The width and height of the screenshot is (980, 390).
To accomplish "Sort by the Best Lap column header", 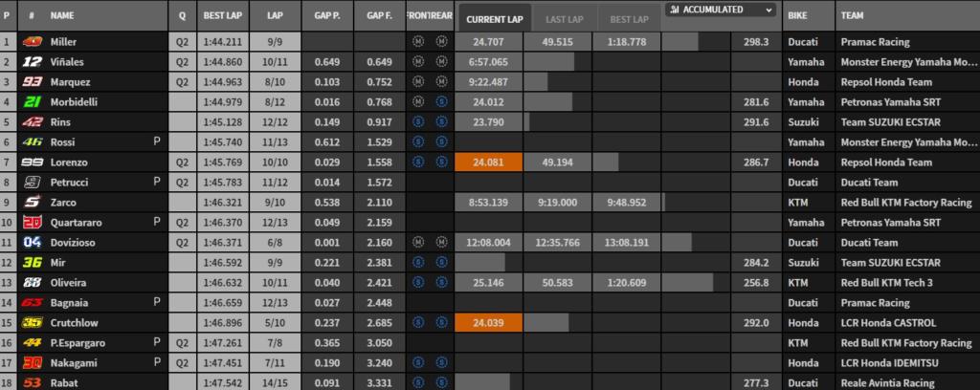I will pos(221,17).
